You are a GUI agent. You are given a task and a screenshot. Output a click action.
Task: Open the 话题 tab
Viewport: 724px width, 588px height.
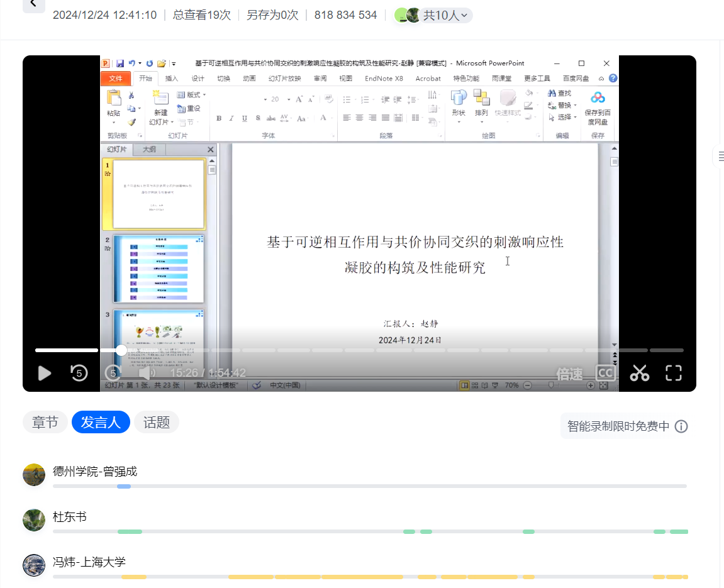(156, 423)
